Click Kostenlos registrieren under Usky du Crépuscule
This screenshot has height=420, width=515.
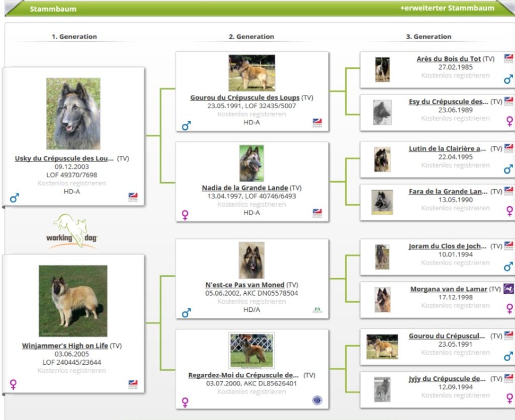point(71,183)
